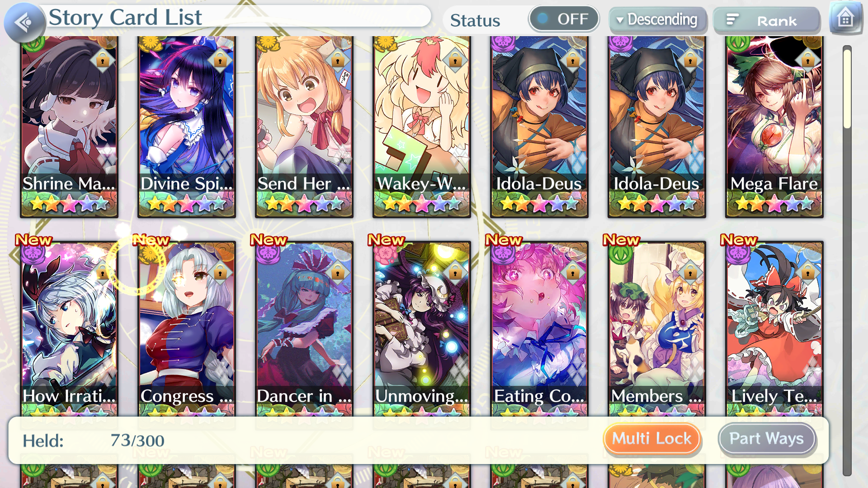Open the Rank sort filter
Image resolution: width=868 pixels, height=488 pixels.
(x=766, y=20)
